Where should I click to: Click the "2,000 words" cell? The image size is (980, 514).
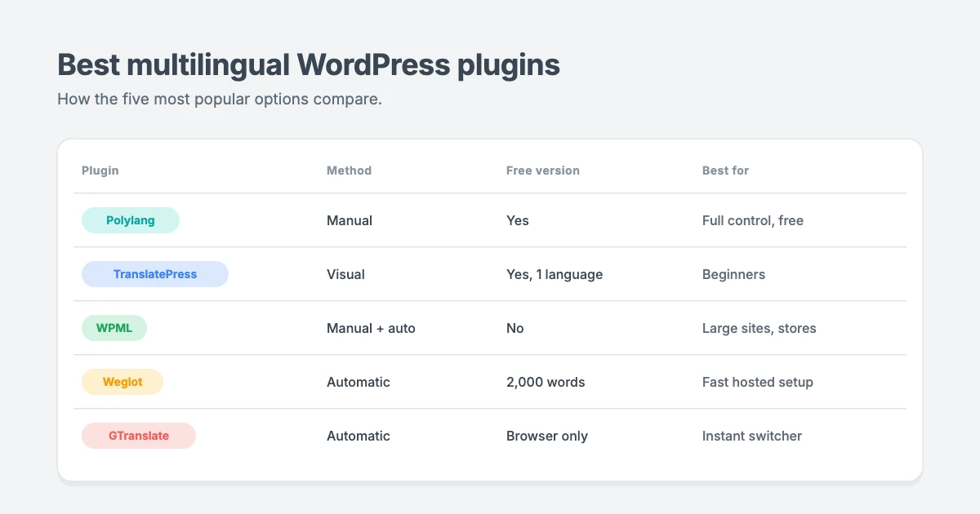tap(546, 382)
